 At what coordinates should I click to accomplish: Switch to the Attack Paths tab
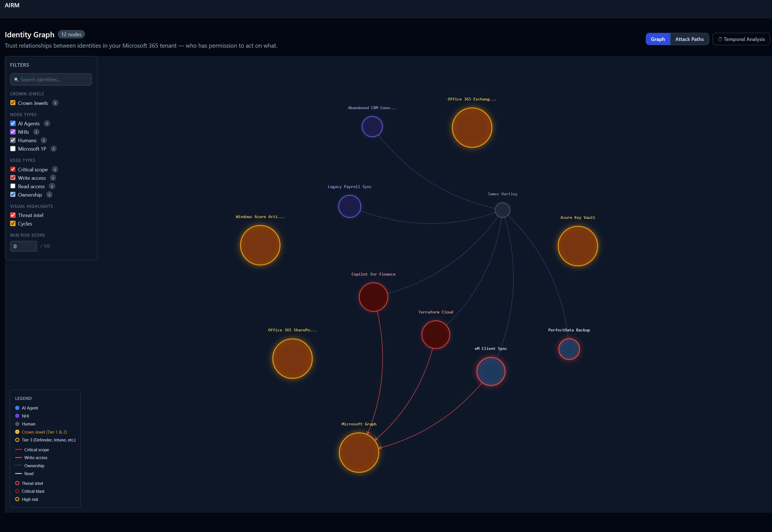[689, 39]
